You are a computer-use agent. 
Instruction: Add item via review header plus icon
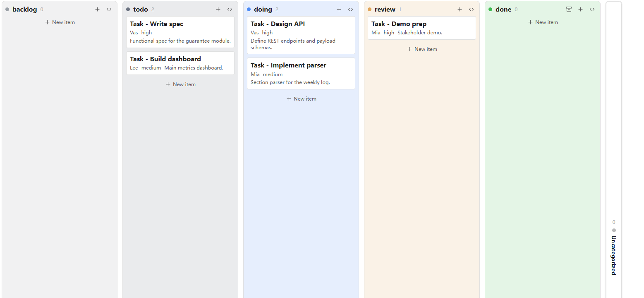tap(460, 10)
